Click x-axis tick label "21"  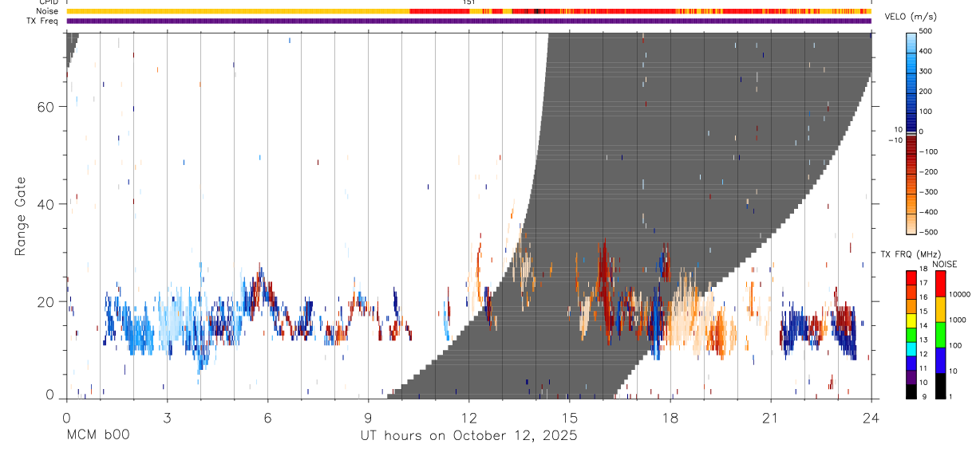click(x=770, y=418)
